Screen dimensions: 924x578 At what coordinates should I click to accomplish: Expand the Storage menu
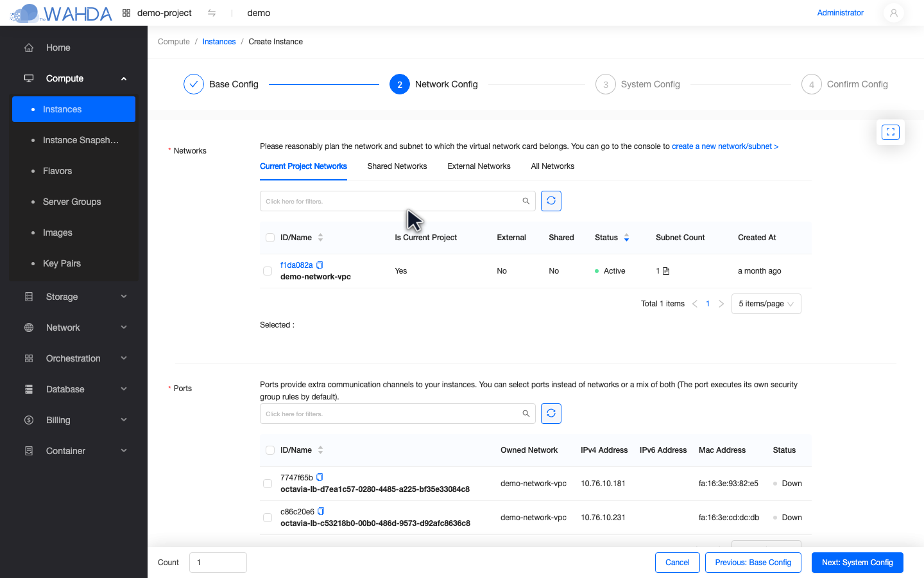pos(124,297)
